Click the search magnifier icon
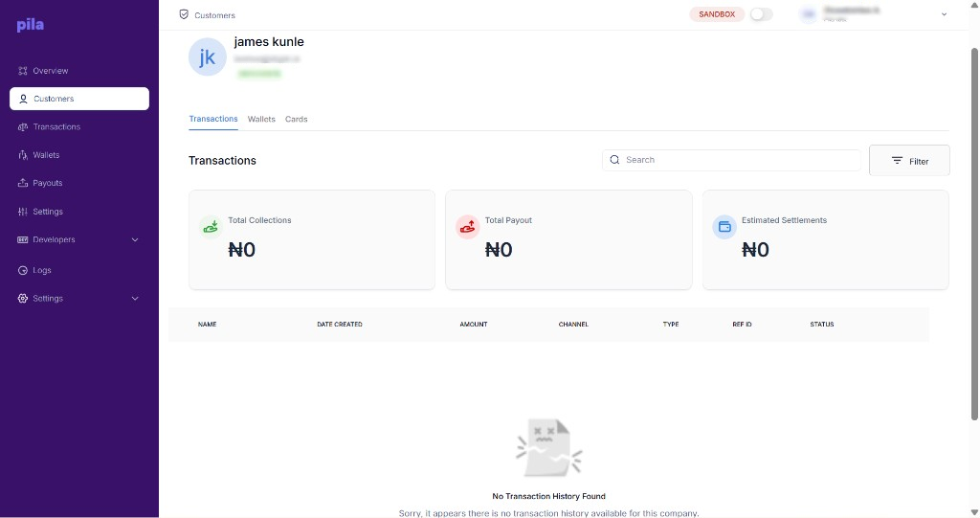The image size is (980, 518). 615,160
